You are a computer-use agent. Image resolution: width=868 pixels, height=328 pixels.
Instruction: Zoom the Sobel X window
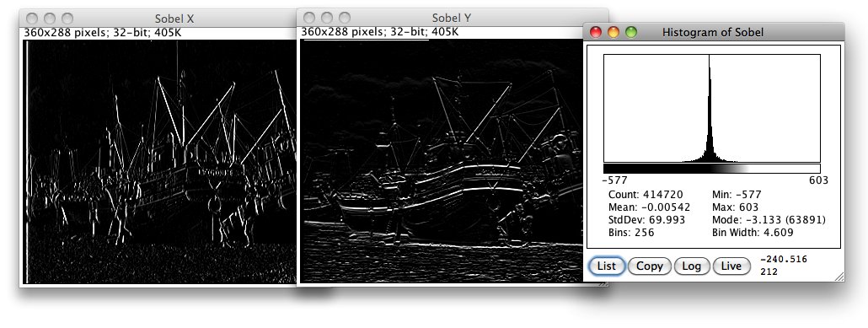[67, 19]
